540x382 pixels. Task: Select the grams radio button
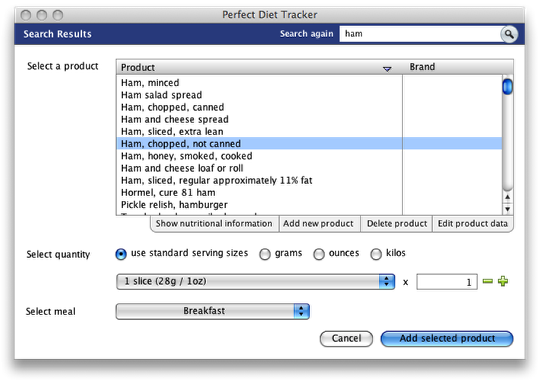click(265, 254)
